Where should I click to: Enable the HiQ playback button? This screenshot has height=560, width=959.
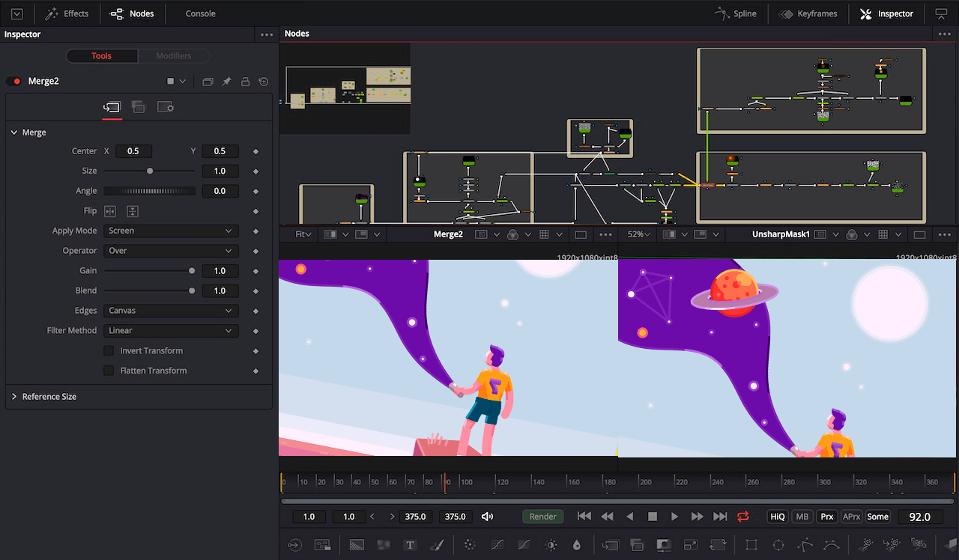pos(776,516)
